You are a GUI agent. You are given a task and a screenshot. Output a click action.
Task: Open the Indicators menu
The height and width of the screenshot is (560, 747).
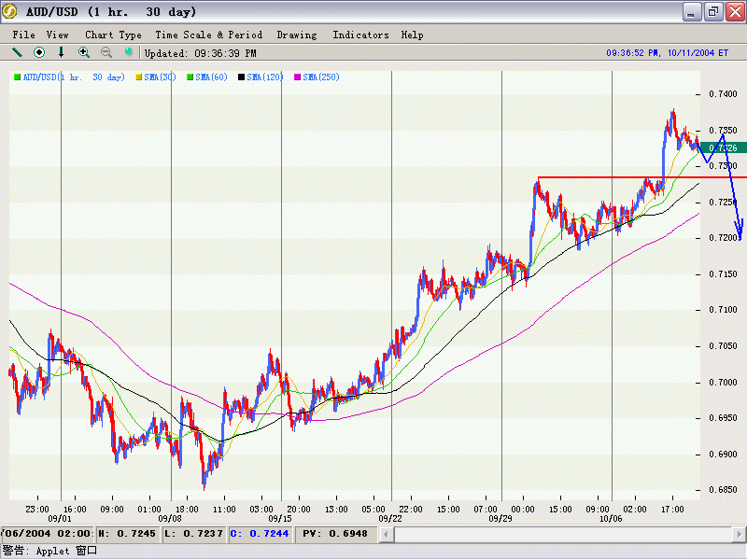[360, 35]
